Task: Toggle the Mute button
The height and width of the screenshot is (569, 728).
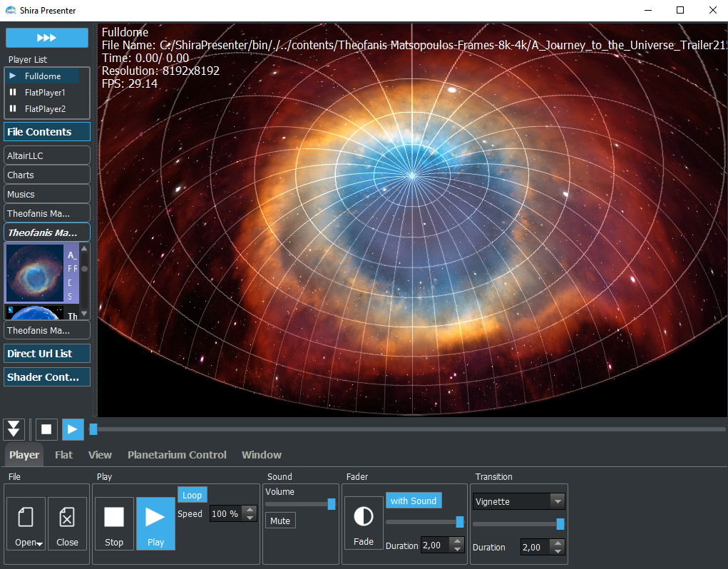Action: pos(280,521)
